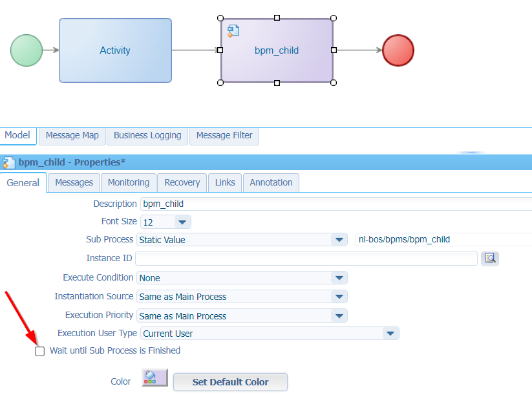The image size is (532, 395).
Task: Expand the Execution Priority dropdown
Action: point(339,315)
